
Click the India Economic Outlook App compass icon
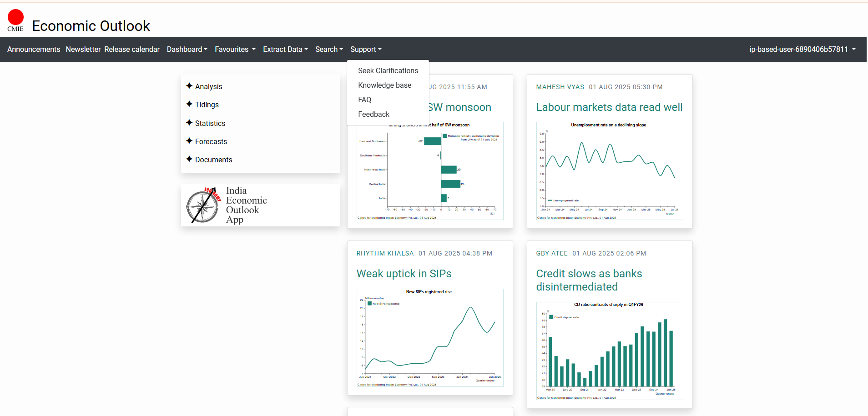coord(203,205)
